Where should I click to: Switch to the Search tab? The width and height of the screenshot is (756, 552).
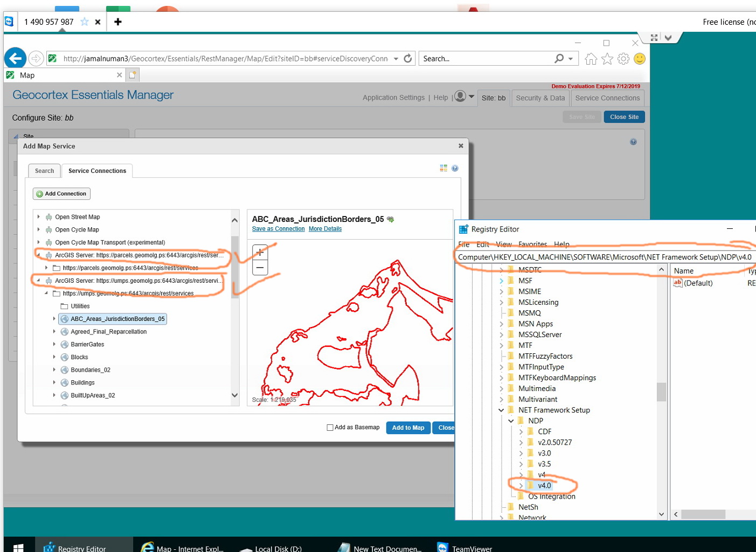click(44, 171)
